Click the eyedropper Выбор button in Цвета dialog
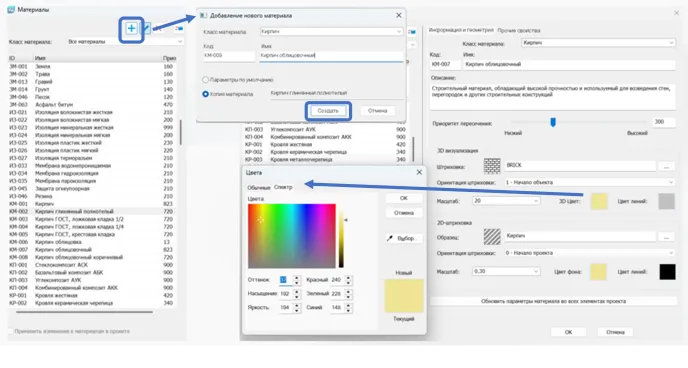This screenshot has height=368, width=688. pyautogui.click(x=403, y=238)
